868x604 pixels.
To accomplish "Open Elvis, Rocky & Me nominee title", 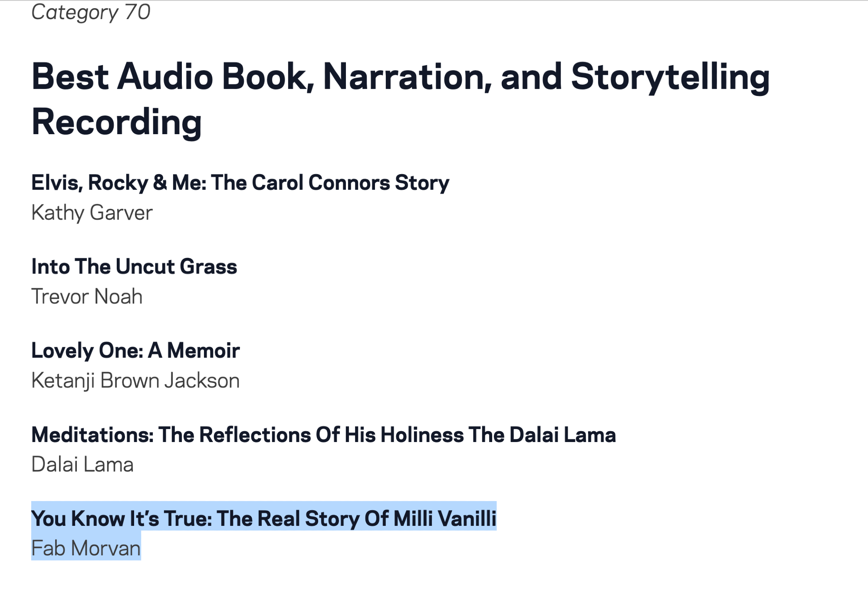I will click(x=240, y=182).
